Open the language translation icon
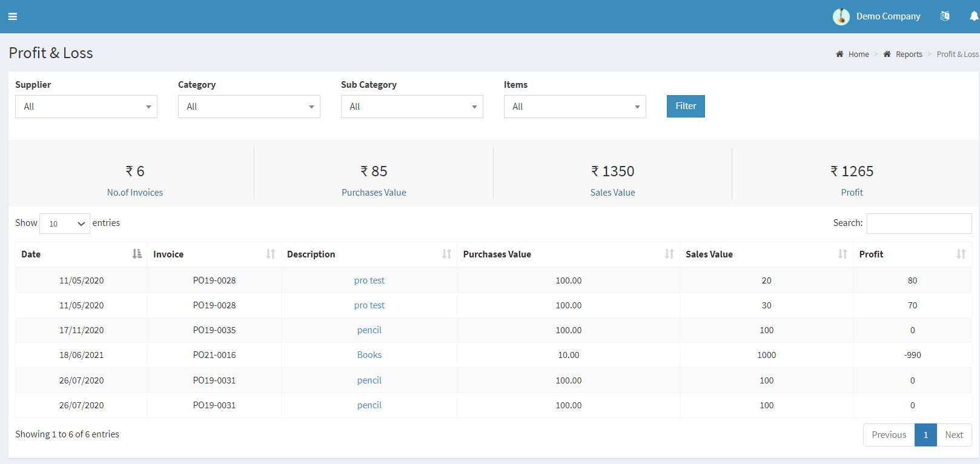 945,16
